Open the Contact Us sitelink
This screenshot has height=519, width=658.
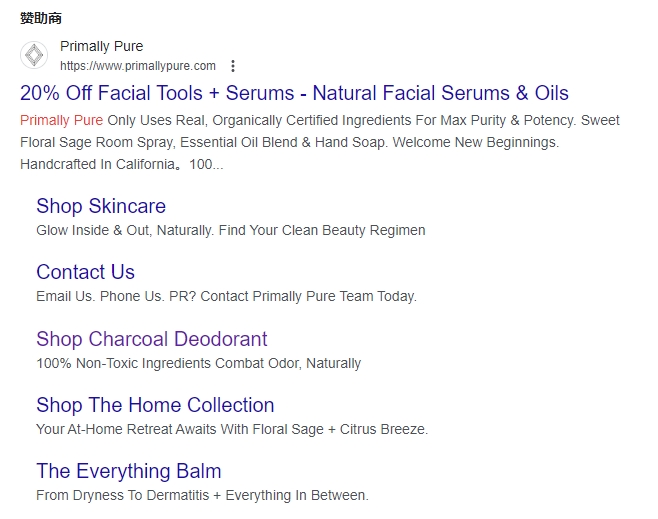[86, 272]
